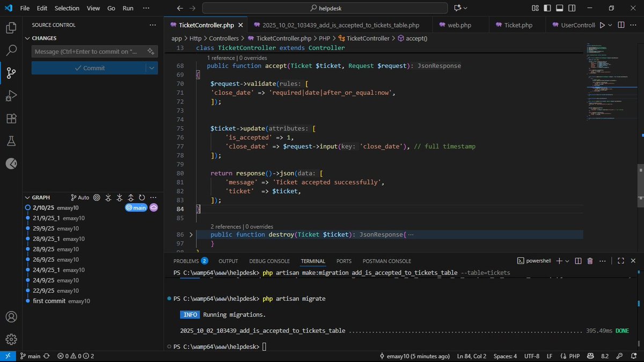Toggle Auto branch filter in Graph
This screenshot has width=644, height=362.
click(x=79, y=197)
